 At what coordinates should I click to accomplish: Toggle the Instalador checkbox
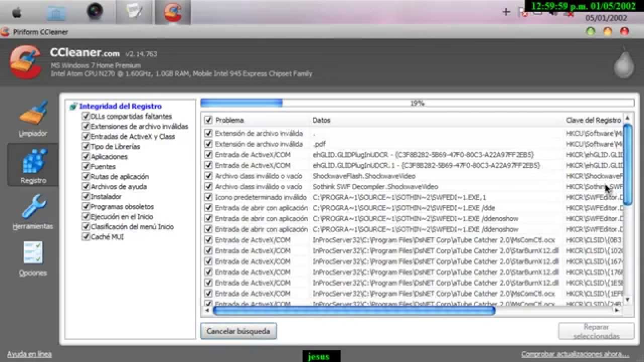click(x=86, y=197)
